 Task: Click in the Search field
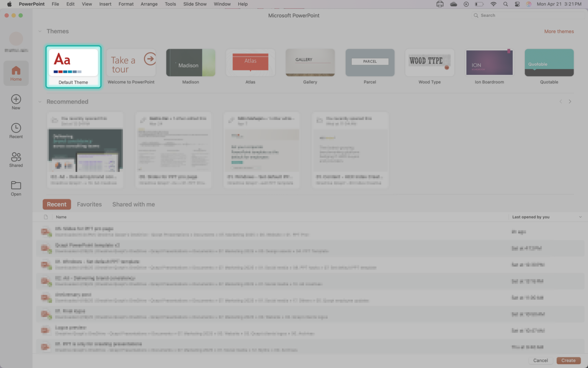click(x=528, y=15)
